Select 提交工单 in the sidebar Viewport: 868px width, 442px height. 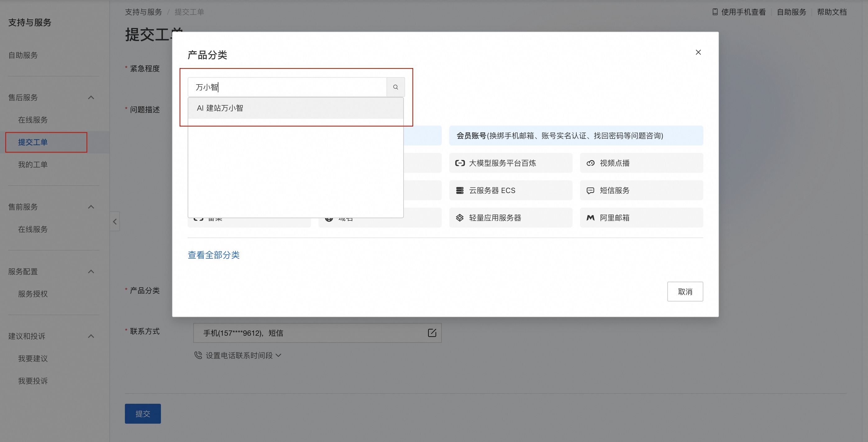[x=33, y=142]
